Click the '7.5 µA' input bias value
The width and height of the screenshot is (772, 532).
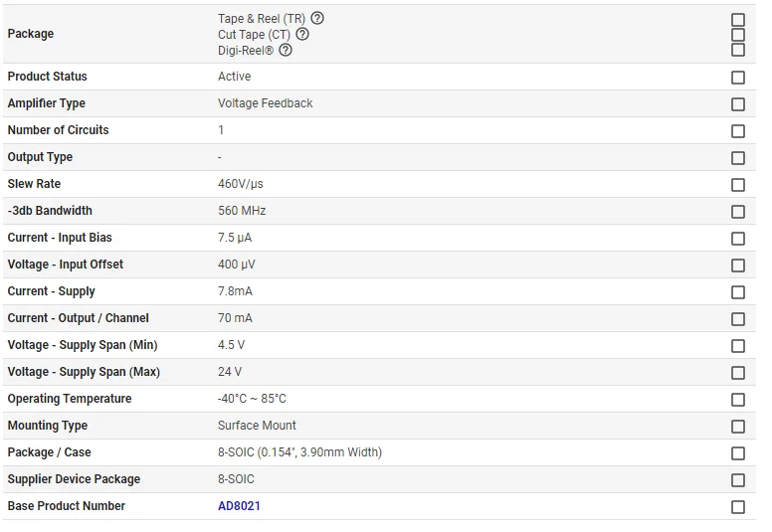pos(235,238)
